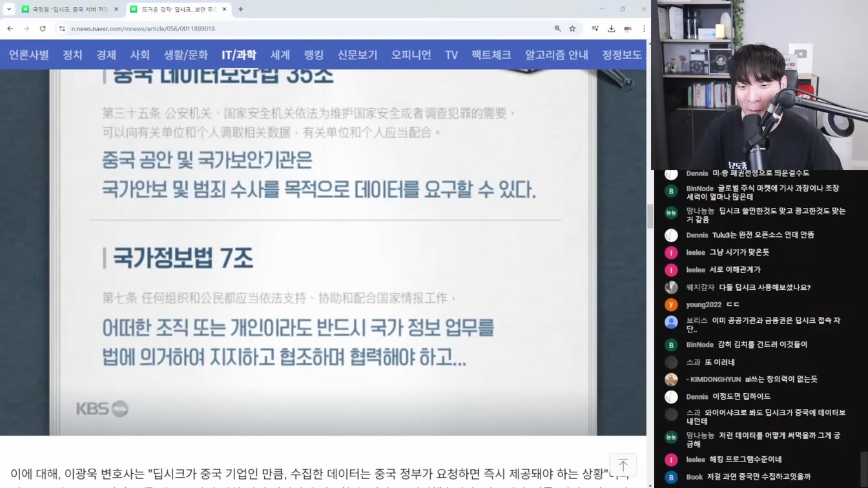Close the '뜨거운 감자 딥시크' tab
The width and height of the screenshot is (868, 488).
[x=224, y=9]
